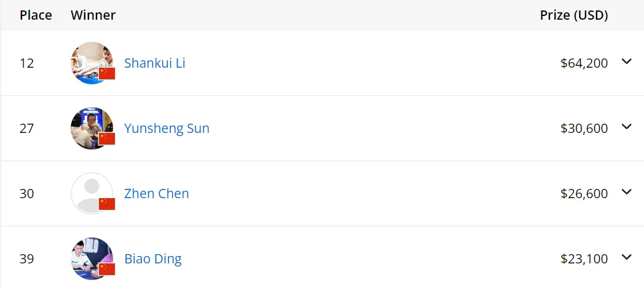Click Shankui Li's profile photo
Viewport: 644px width, 288px height.
coord(90,62)
